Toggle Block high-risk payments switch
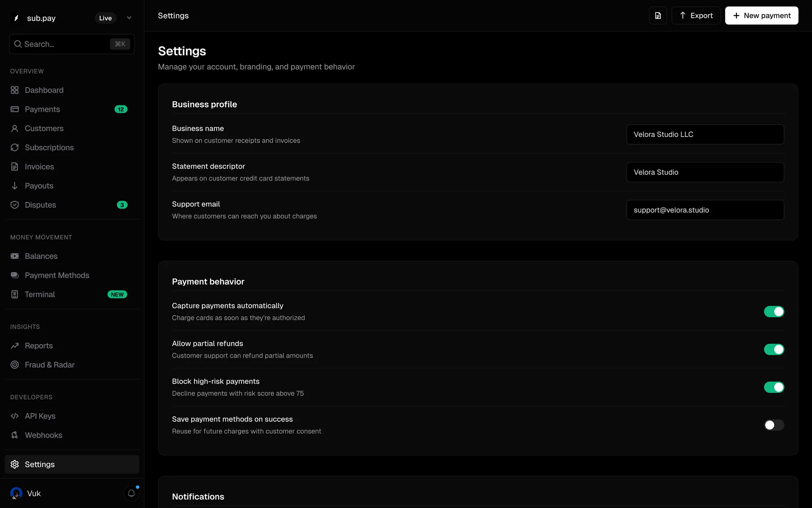812x508 pixels. [774, 387]
